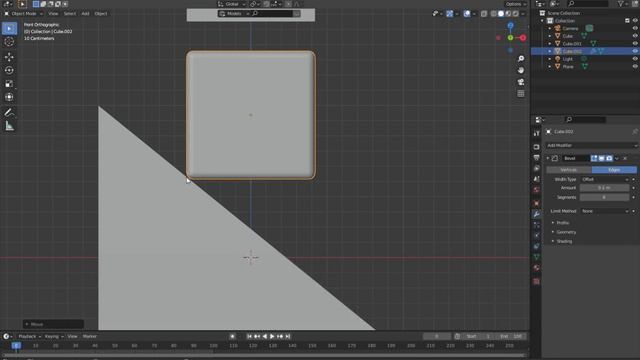Select the Annotate tool
Image resolution: width=640 pixels, height=360 pixels.
[9, 112]
